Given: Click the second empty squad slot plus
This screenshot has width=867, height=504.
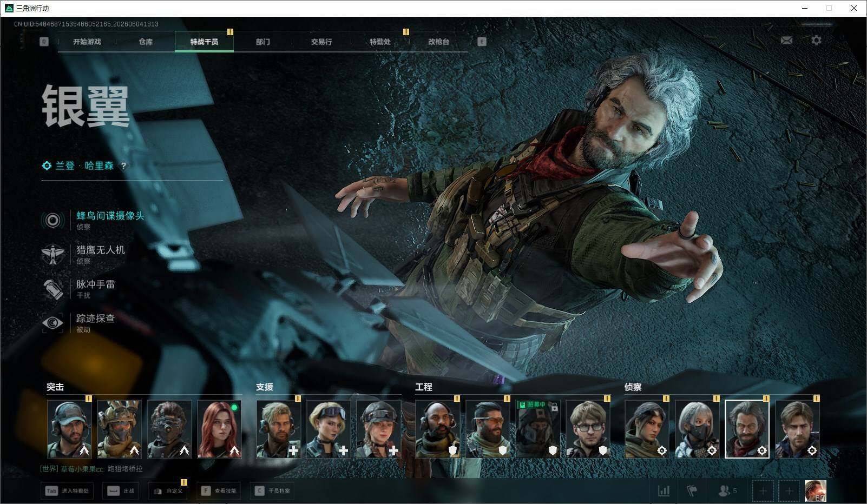Looking at the screenshot, I should [x=789, y=491].
